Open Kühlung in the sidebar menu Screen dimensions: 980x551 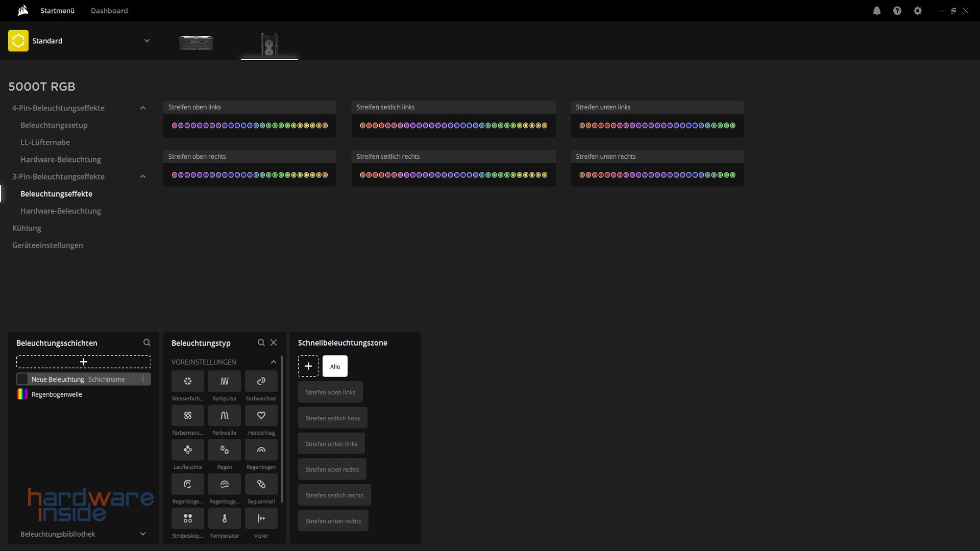click(27, 228)
